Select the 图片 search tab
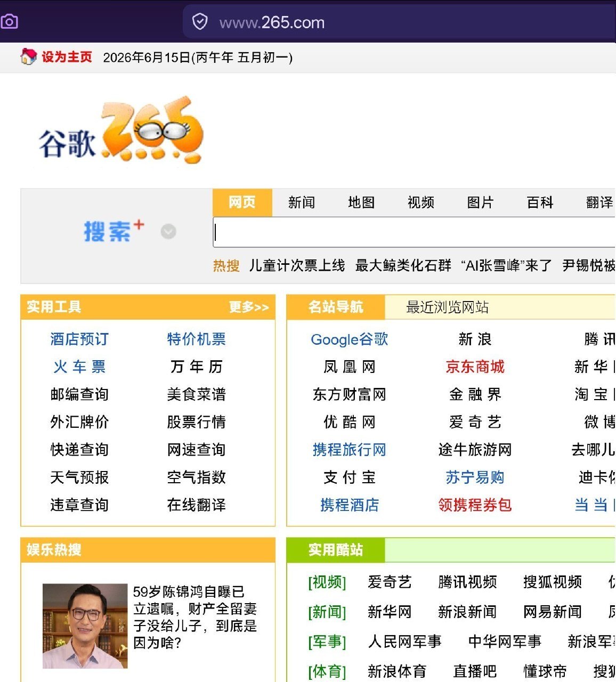This screenshot has width=616, height=682. click(x=481, y=202)
